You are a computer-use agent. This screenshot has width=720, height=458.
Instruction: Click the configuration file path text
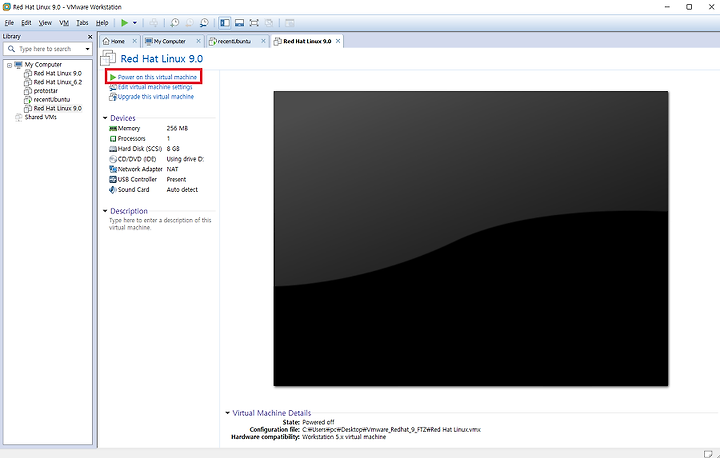tap(391, 430)
